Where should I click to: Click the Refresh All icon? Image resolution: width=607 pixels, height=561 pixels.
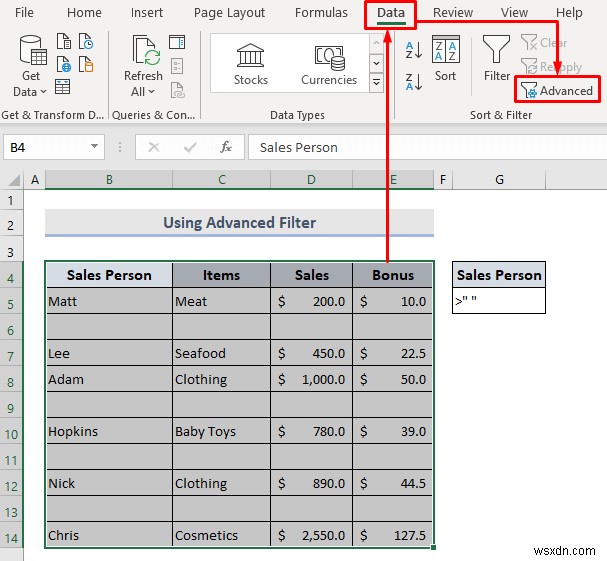point(146,50)
